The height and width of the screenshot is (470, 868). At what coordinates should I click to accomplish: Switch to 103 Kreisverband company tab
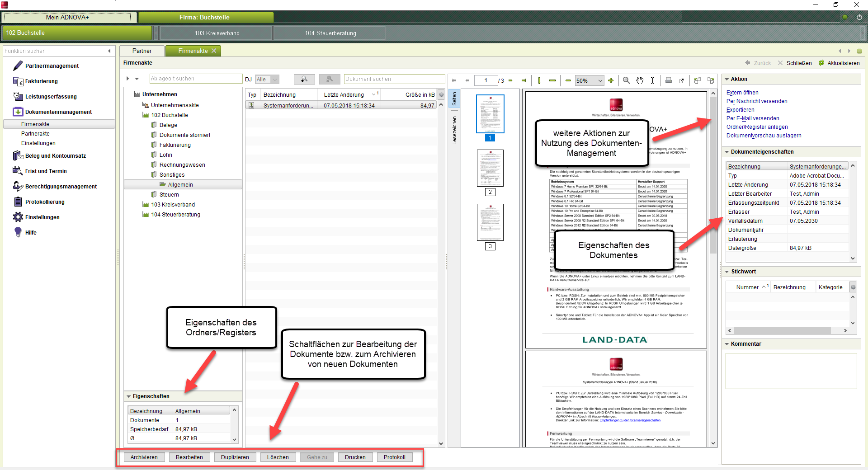(217, 33)
